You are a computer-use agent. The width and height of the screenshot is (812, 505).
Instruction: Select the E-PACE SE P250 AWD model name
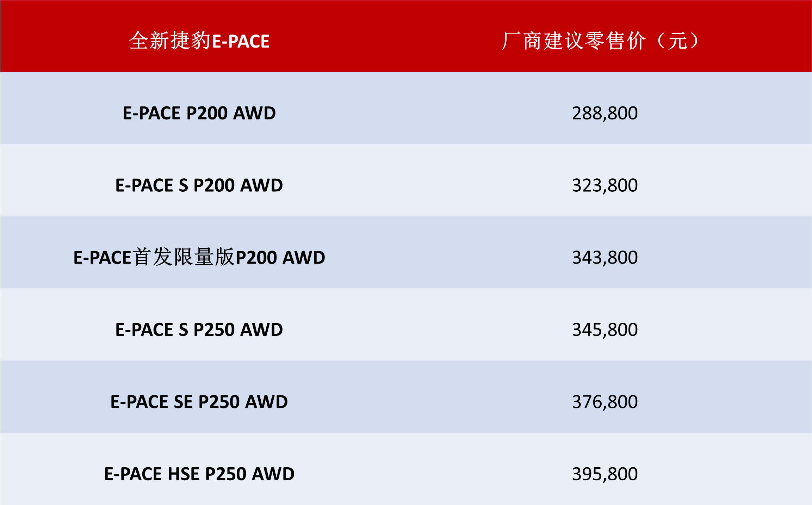tap(199, 402)
